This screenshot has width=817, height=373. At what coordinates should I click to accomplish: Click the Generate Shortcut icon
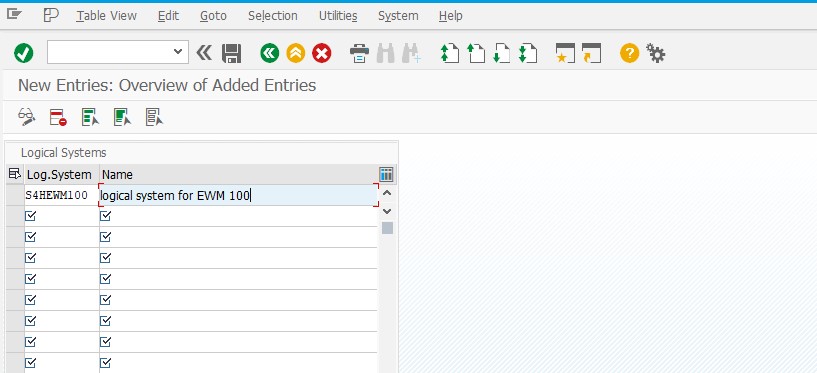coord(591,53)
